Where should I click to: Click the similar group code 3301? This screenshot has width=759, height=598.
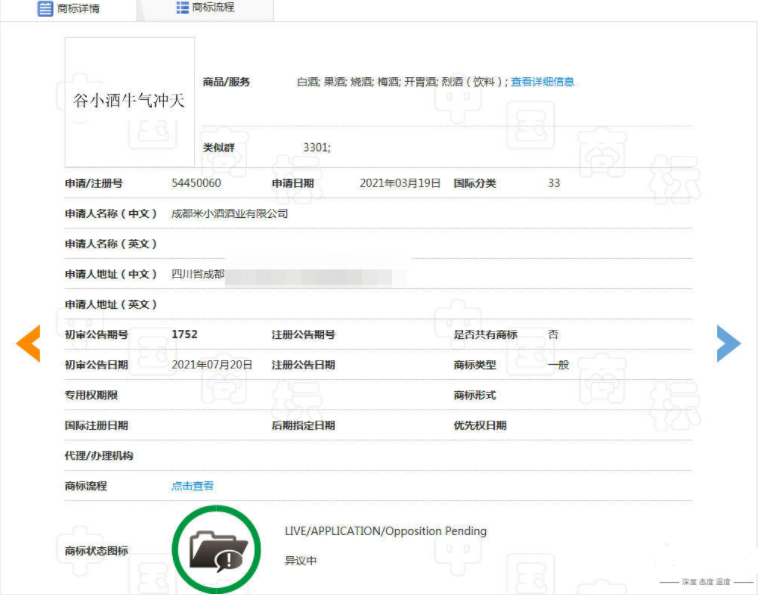[316, 148]
